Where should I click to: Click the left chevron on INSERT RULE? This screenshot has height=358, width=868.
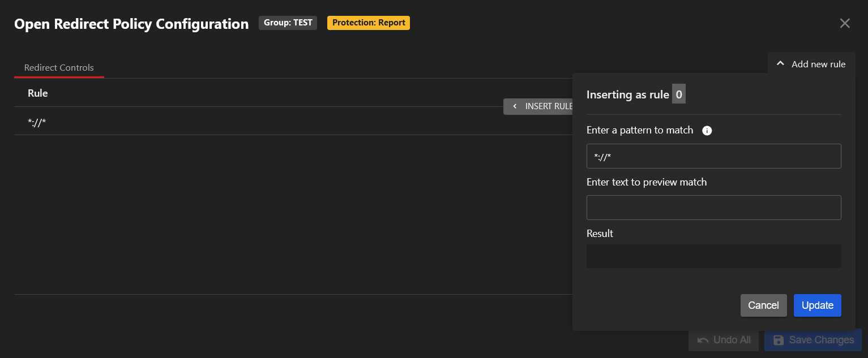coord(515,106)
